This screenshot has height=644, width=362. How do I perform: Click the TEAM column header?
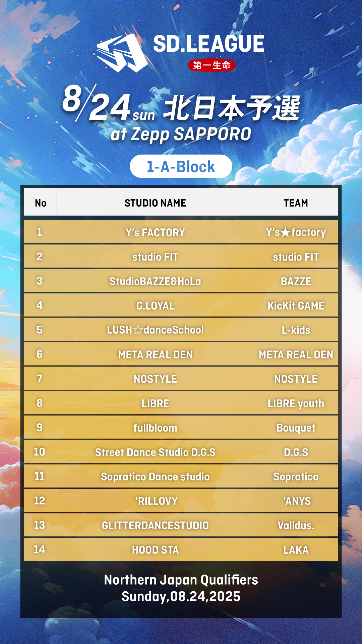click(x=296, y=203)
